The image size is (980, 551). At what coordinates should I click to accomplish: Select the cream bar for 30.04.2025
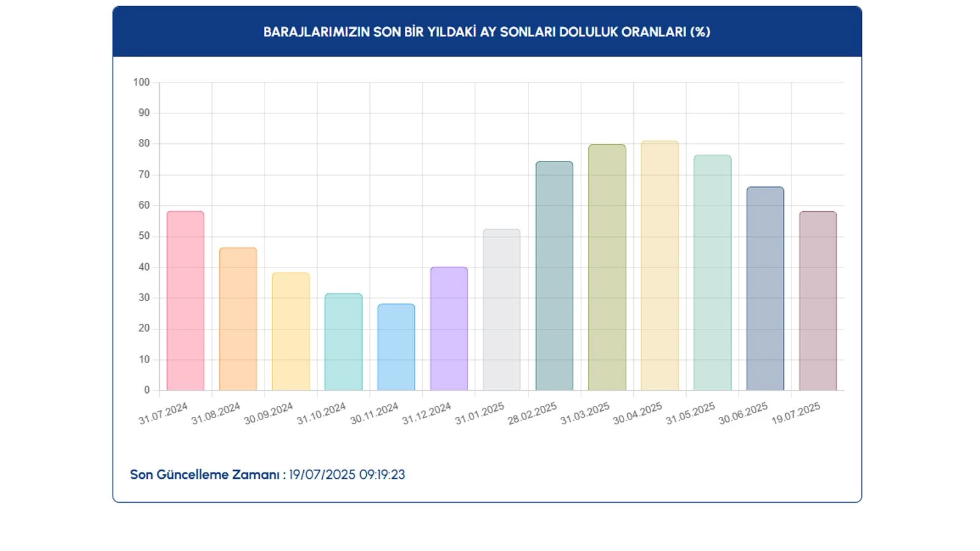[660, 266]
